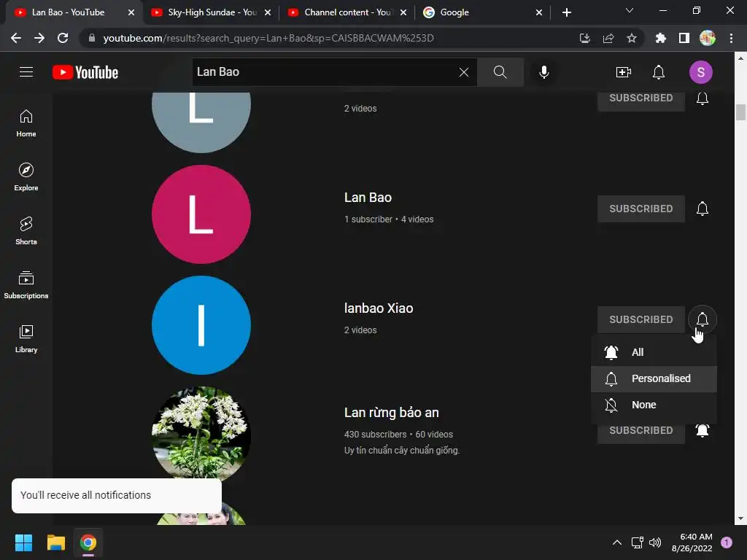Run search with the magnifier button
This screenshot has width=747, height=560.
coord(500,72)
